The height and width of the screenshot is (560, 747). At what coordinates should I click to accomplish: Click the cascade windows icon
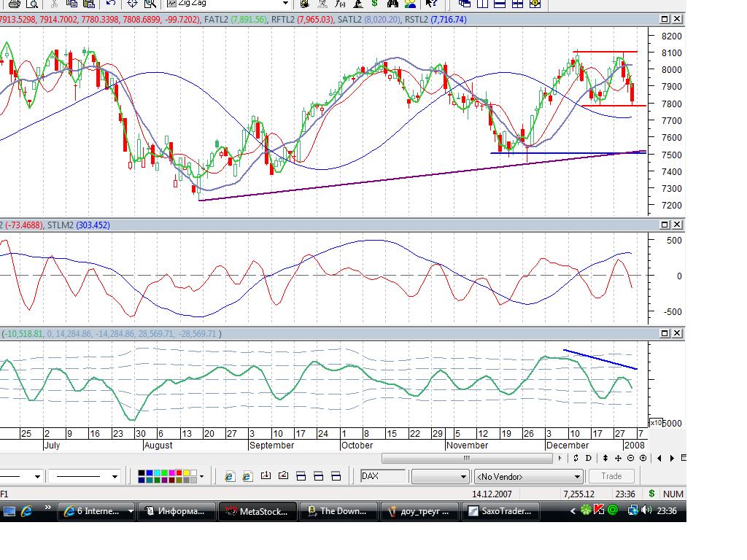coord(465,4)
